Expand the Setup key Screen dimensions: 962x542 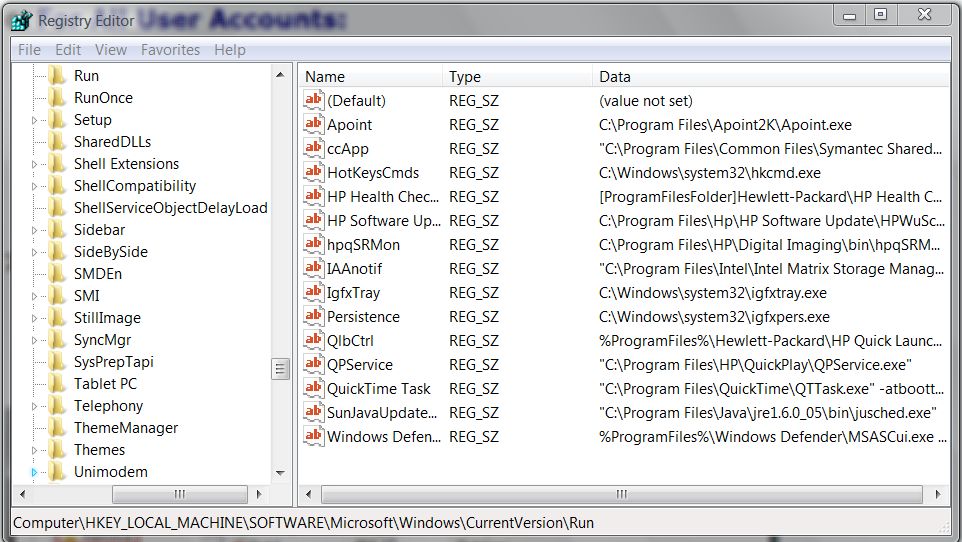[34, 120]
